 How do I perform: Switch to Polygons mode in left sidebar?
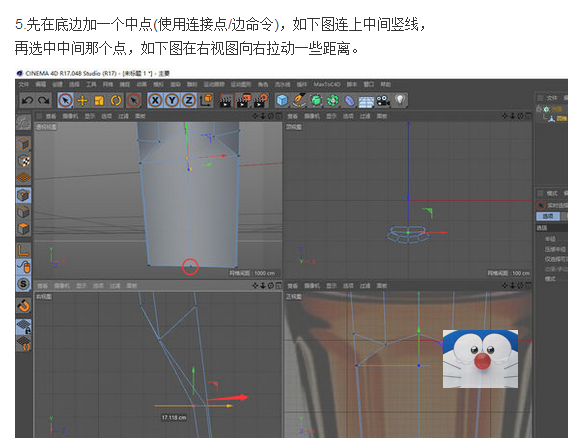click(24, 229)
